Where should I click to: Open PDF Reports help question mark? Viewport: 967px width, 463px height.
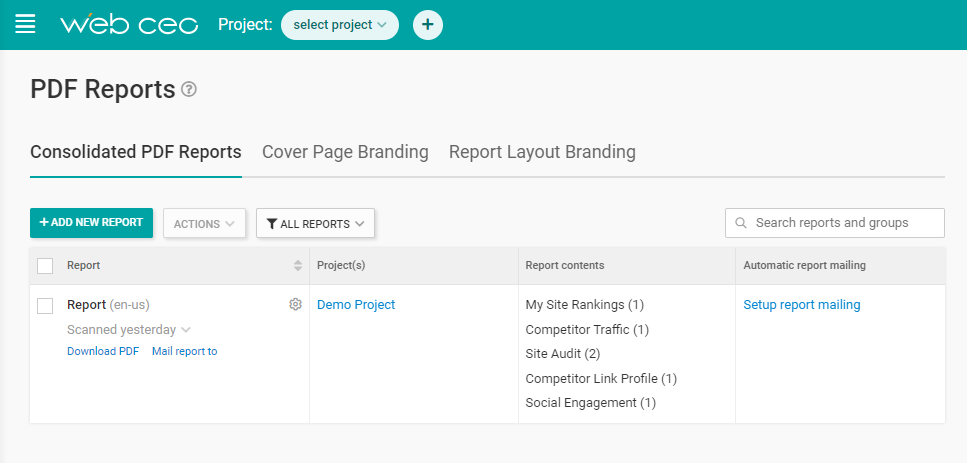pos(189,90)
